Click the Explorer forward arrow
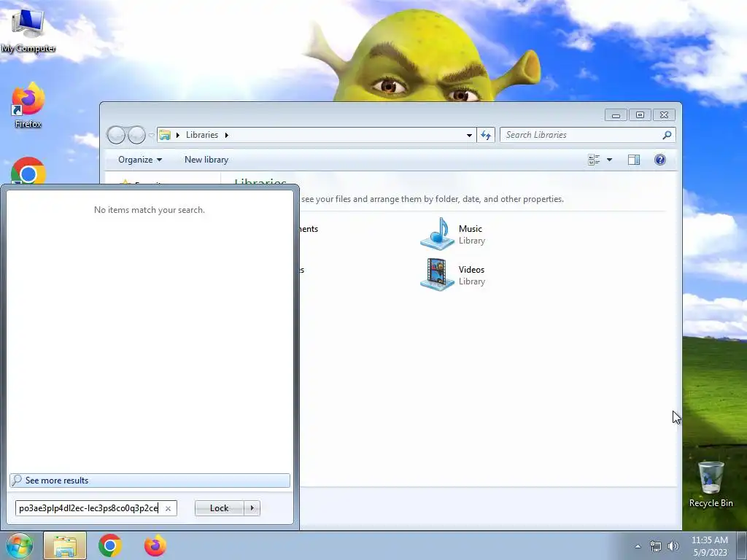 (x=136, y=135)
